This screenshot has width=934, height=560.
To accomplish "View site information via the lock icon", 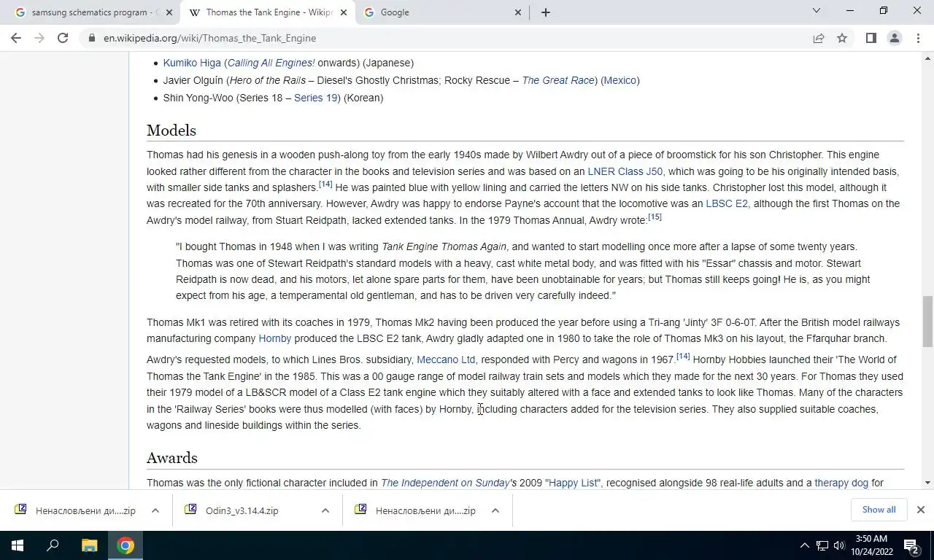I will [91, 38].
